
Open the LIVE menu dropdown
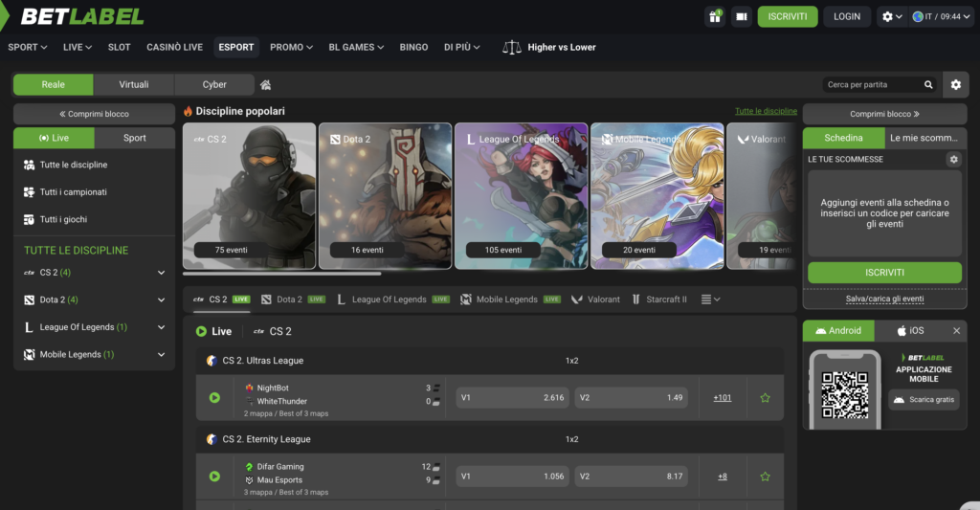78,47
